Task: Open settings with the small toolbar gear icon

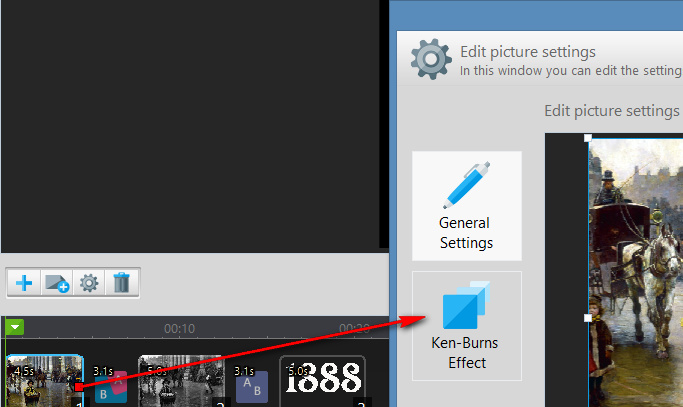Action: click(89, 283)
